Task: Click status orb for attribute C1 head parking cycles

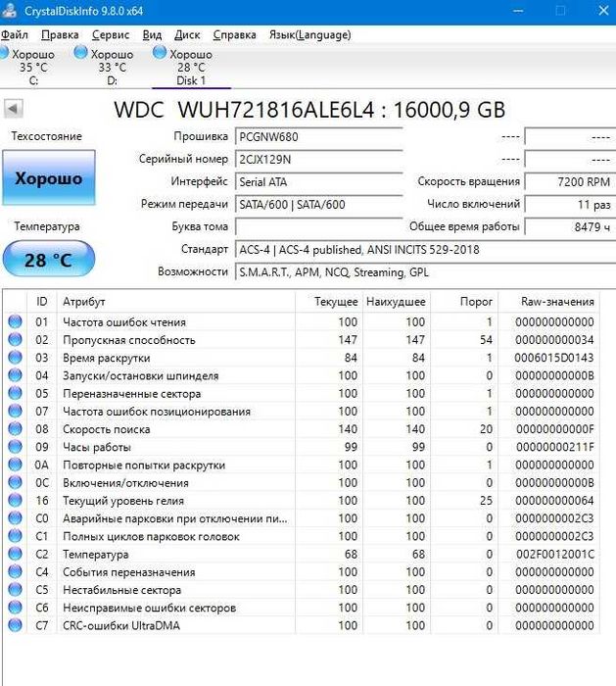Action: pos(16,536)
